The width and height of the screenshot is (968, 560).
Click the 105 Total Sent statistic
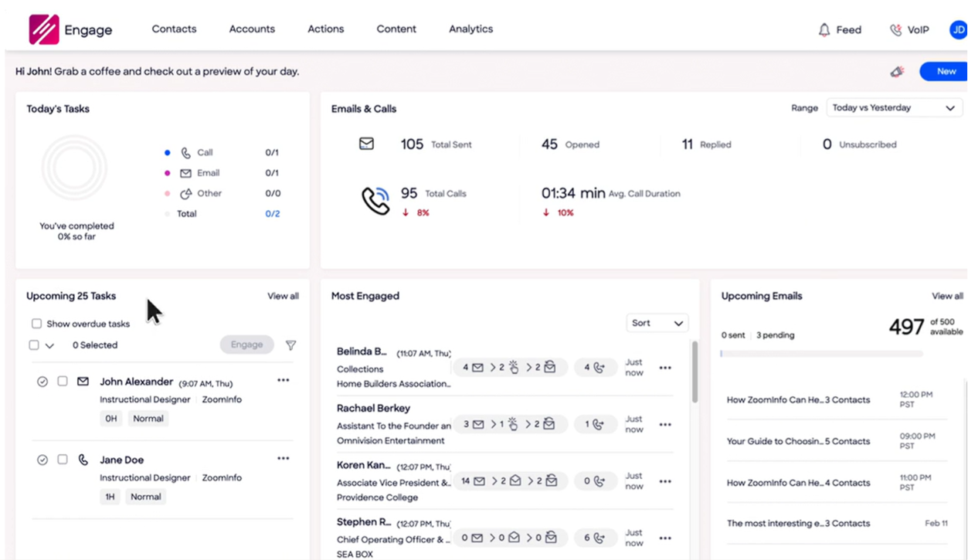pos(436,144)
